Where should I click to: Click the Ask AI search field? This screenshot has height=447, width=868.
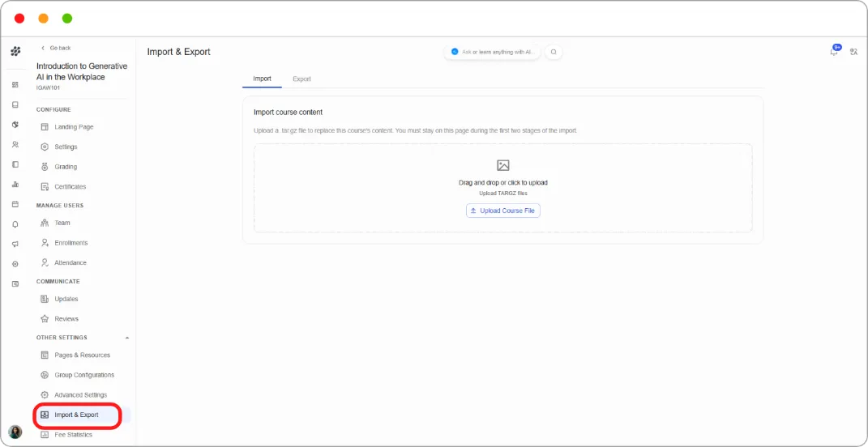click(492, 52)
